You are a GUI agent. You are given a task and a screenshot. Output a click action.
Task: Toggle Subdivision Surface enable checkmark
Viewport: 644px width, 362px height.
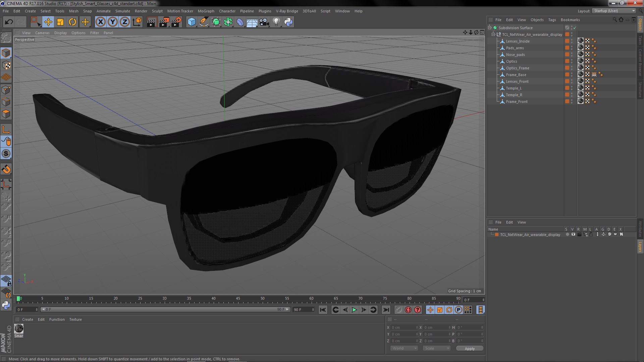(575, 28)
